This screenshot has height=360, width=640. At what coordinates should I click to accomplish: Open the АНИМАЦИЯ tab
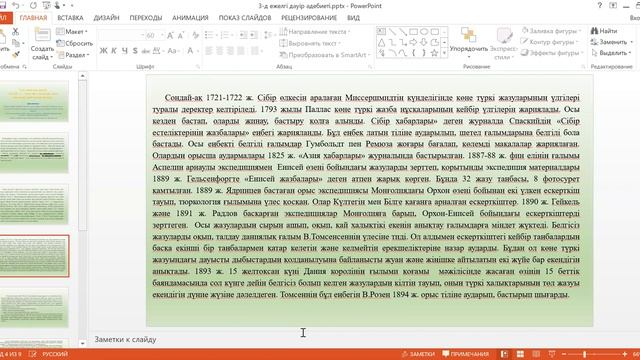190,18
